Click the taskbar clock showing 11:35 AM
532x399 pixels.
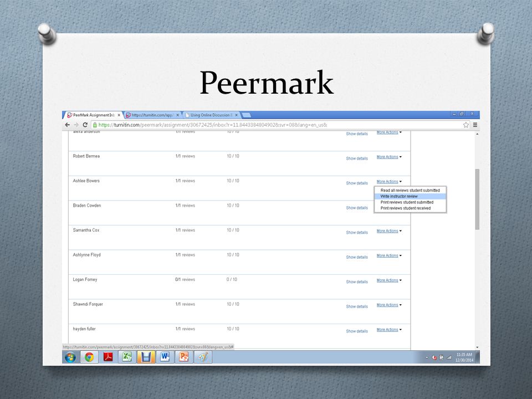click(x=464, y=357)
